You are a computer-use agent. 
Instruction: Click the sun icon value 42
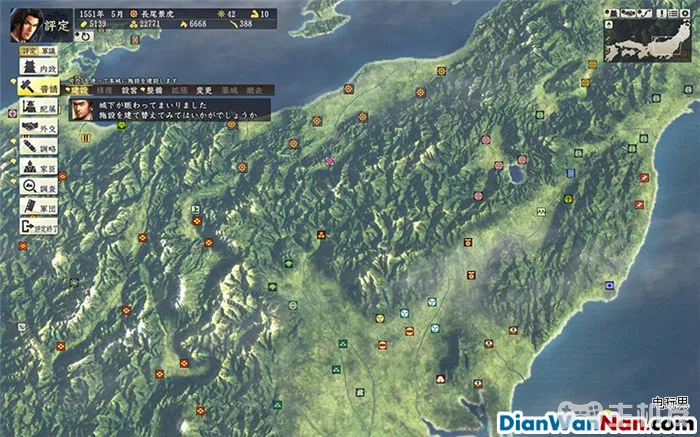coord(231,14)
